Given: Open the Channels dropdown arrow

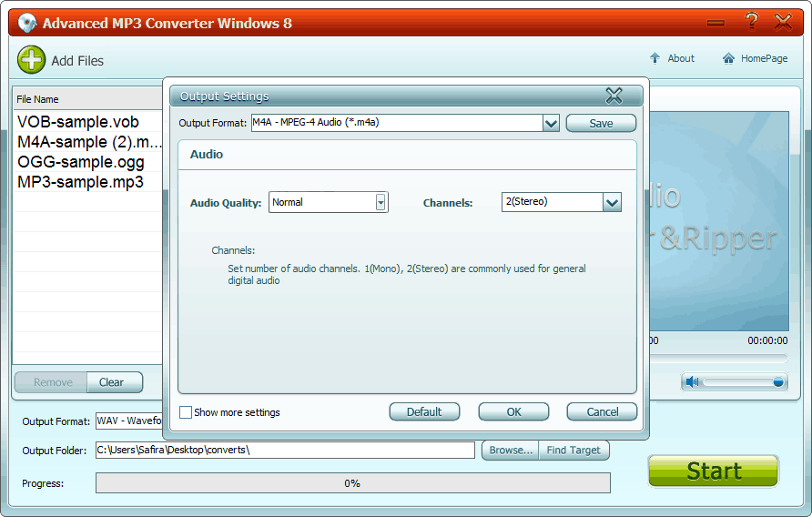Looking at the screenshot, I should tap(612, 202).
